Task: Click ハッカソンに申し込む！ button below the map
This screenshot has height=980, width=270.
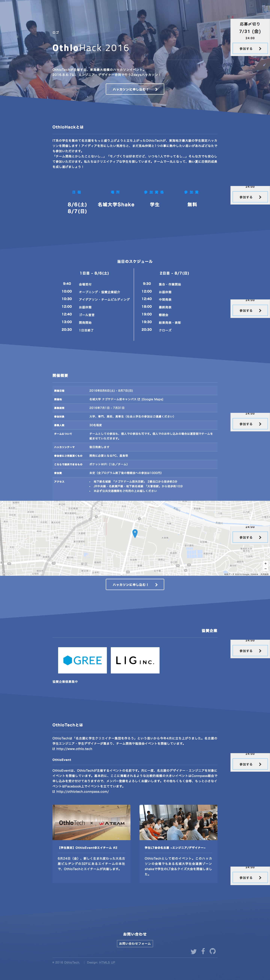Action: point(135,584)
